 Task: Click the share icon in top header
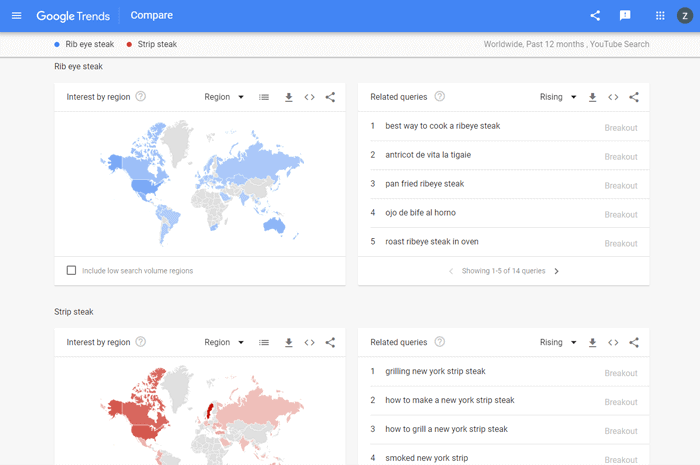click(595, 16)
